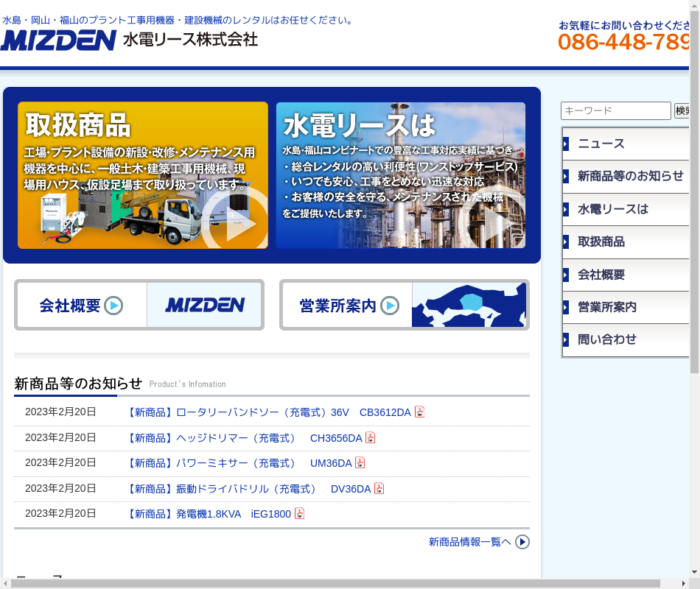Image resolution: width=700 pixels, height=589 pixels.
Task: Open PDF icon for 発電機 iEG1800
Action: coord(300,514)
